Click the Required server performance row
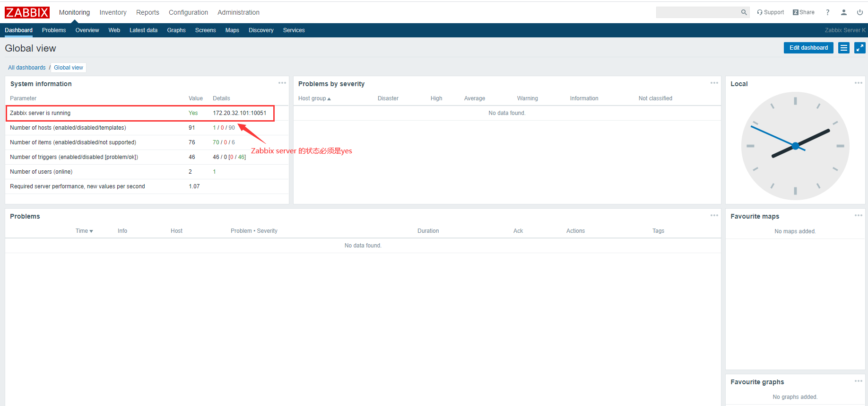This screenshot has width=868, height=406. 147,186
